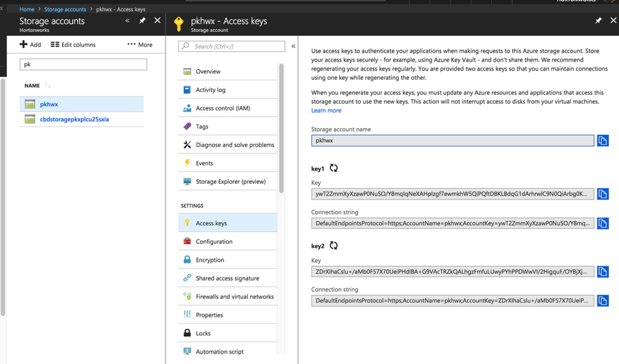
Task: Click the pkhwx storage account icon
Action: click(30, 104)
